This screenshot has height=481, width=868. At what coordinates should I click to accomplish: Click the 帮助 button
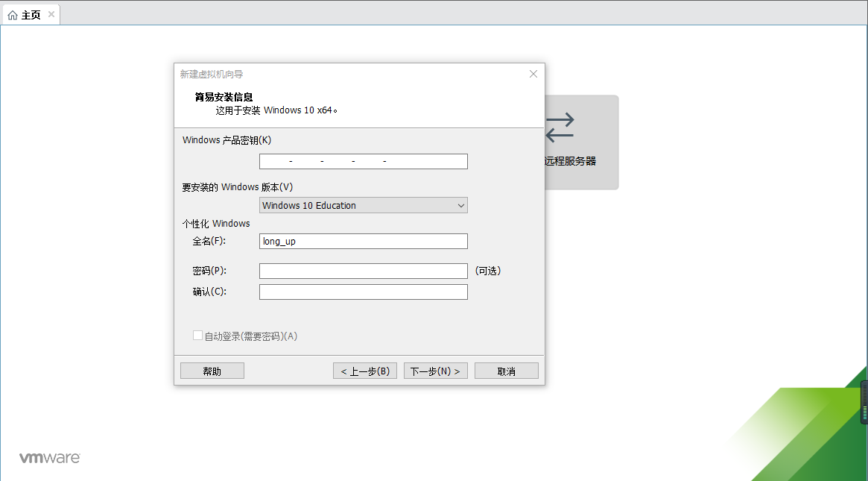click(x=212, y=371)
